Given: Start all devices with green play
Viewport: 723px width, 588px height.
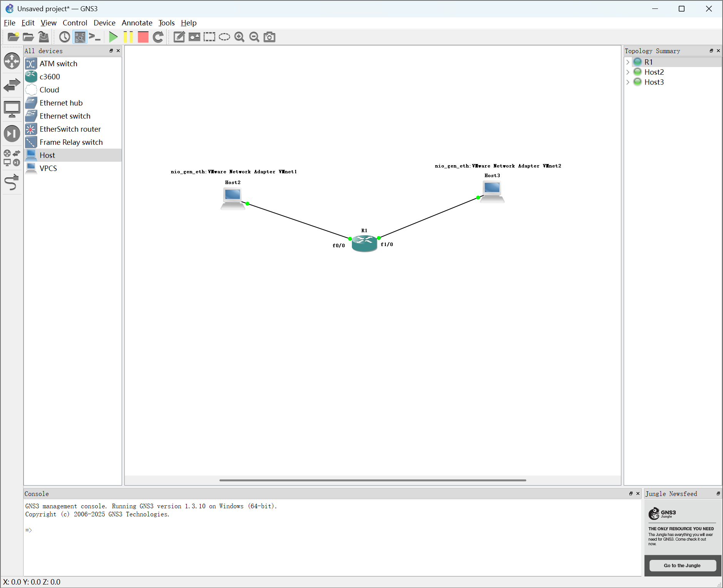Looking at the screenshot, I should point(113,37).
